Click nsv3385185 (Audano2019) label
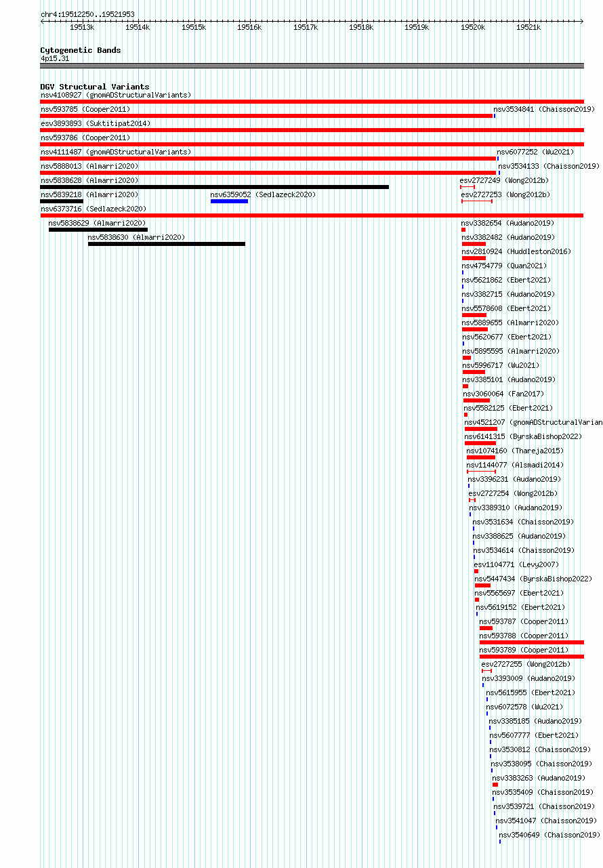The height and width of the screenshot is (868, 603). tap(535, 721)
